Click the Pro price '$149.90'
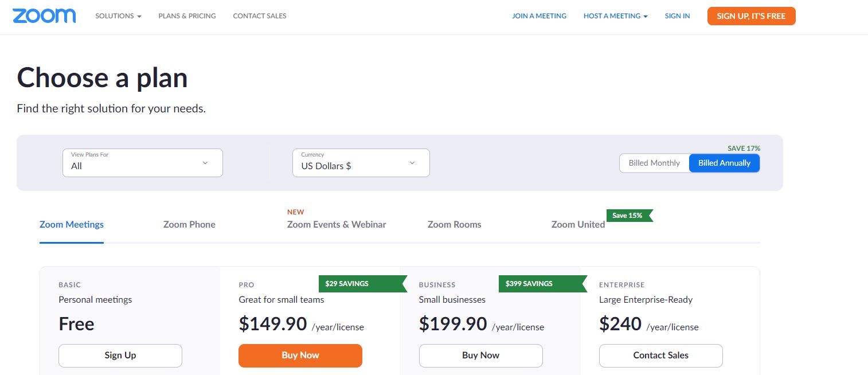868x375 pixels. pyautogui.click(x=273, y=324)
